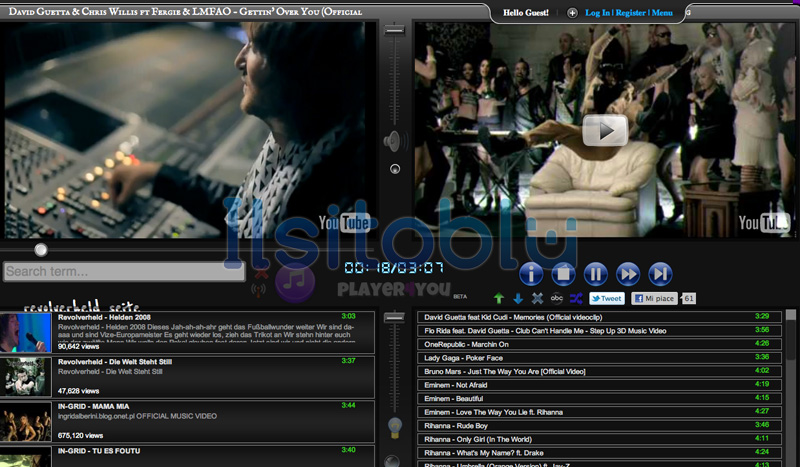Adjust the upper volume fader handle
This screenshot has height=467, width=800.
394,30
